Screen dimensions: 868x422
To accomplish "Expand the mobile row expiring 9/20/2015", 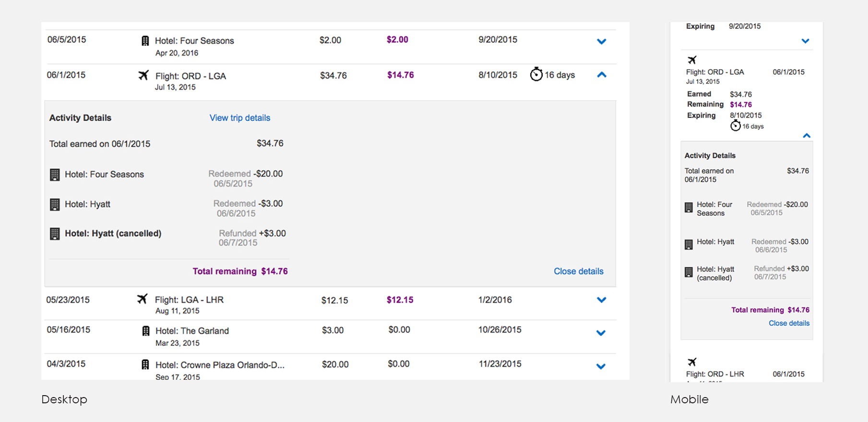I will [x=805, y=41].
